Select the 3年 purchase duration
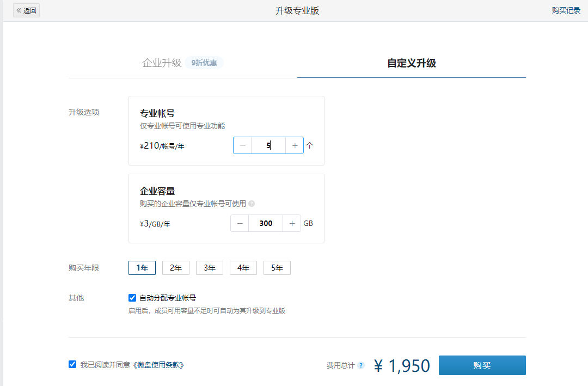 tap(209, 267)
